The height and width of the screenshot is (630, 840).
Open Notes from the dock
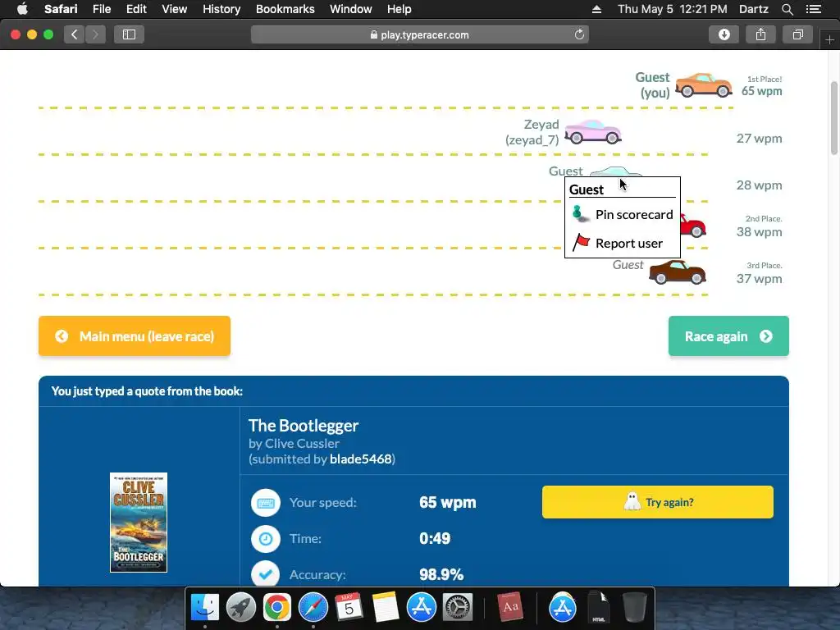tap(386, 608)
